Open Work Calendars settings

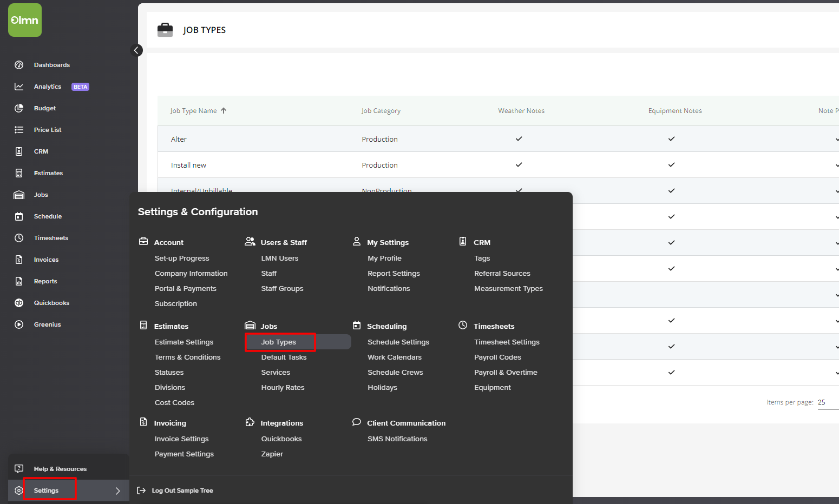pyautogui.click(x=395, y=357)
